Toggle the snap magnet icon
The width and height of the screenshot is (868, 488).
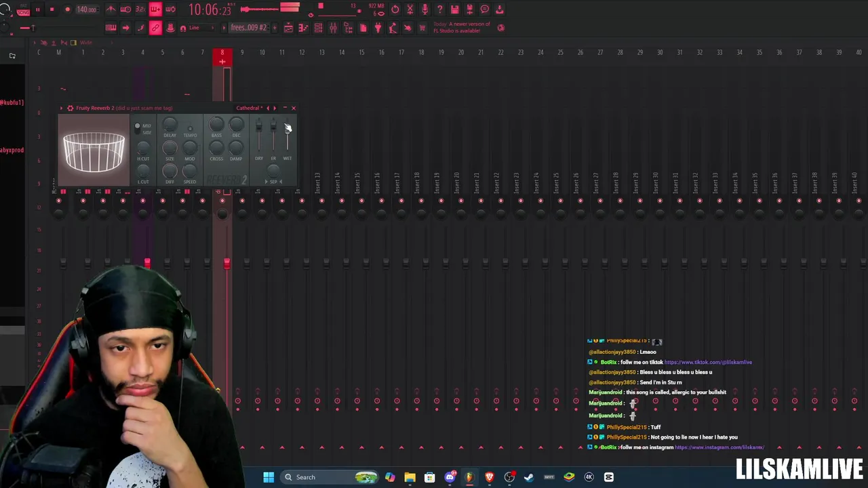click(183, 28)
